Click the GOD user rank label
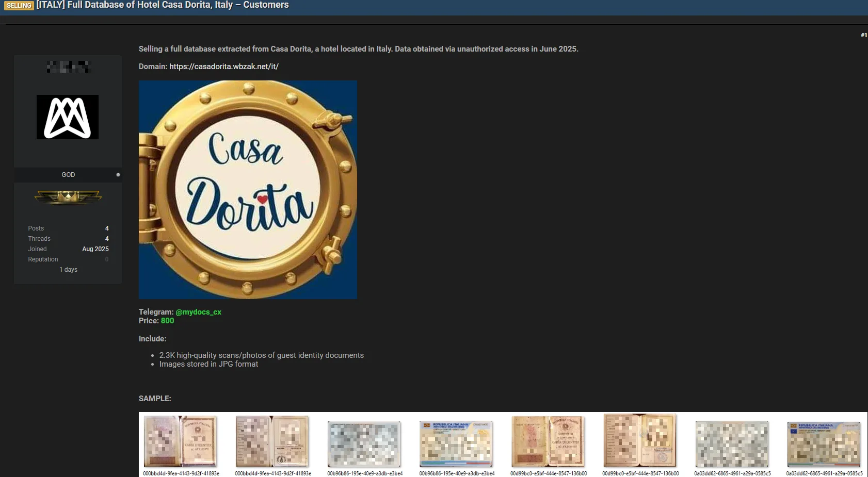Image resolution: width=868 pixels, height=477 pixels. [68, 175]
